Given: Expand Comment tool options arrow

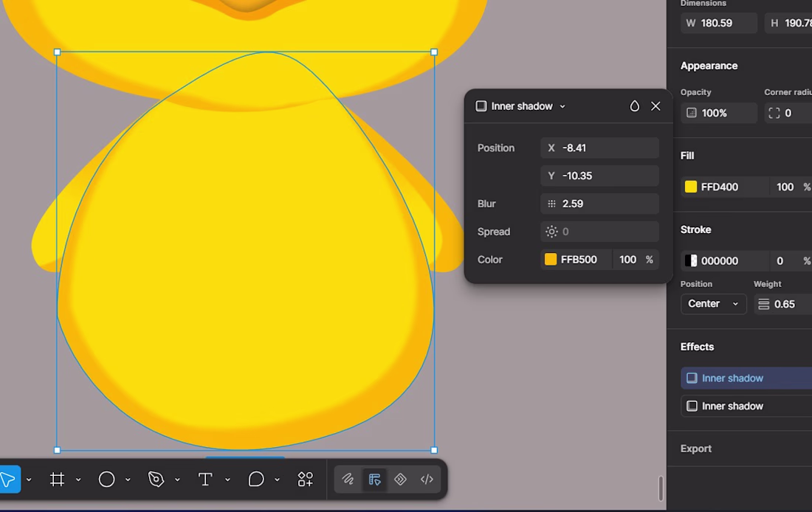Looking at the screenshot, I should pos(277,480).
